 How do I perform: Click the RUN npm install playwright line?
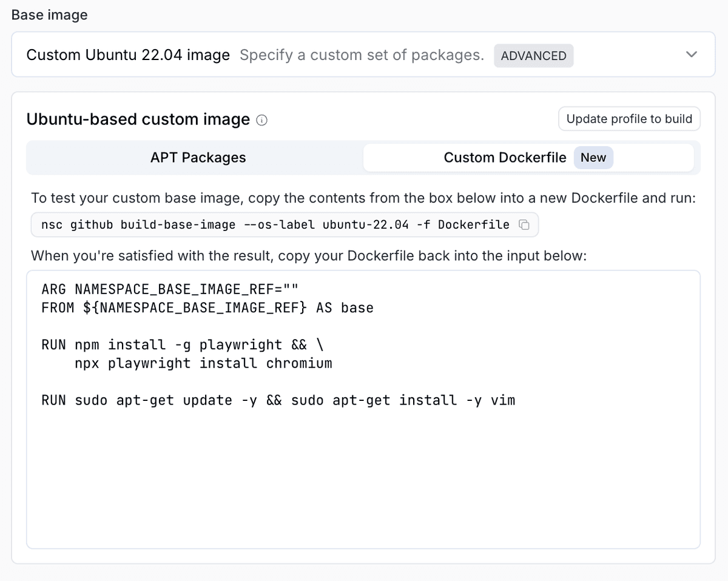182,344
